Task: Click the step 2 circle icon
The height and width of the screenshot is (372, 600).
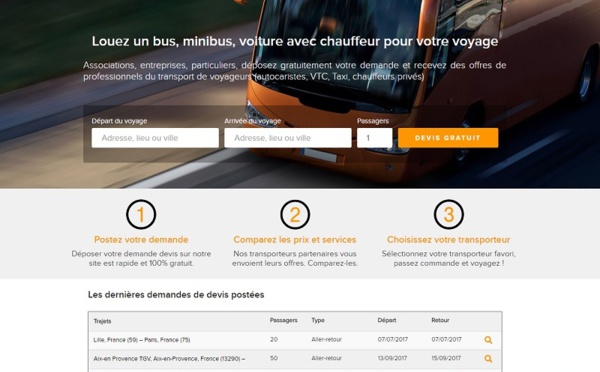Action: click(295, 214)
